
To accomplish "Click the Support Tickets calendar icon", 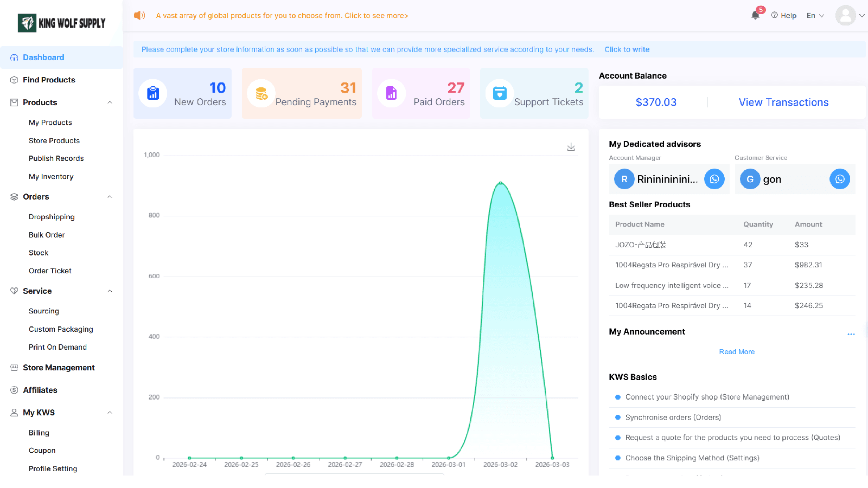I will click(x=500, y=93).
